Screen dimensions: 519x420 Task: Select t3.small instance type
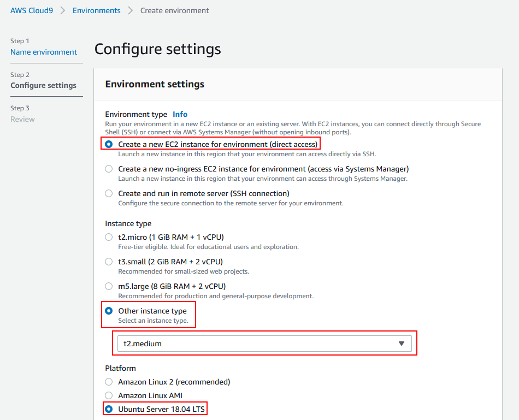click(109, 262)
